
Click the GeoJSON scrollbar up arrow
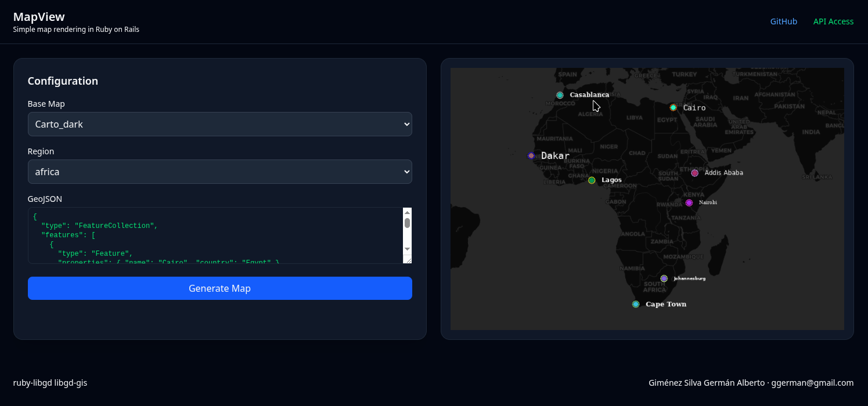[407, 212]
